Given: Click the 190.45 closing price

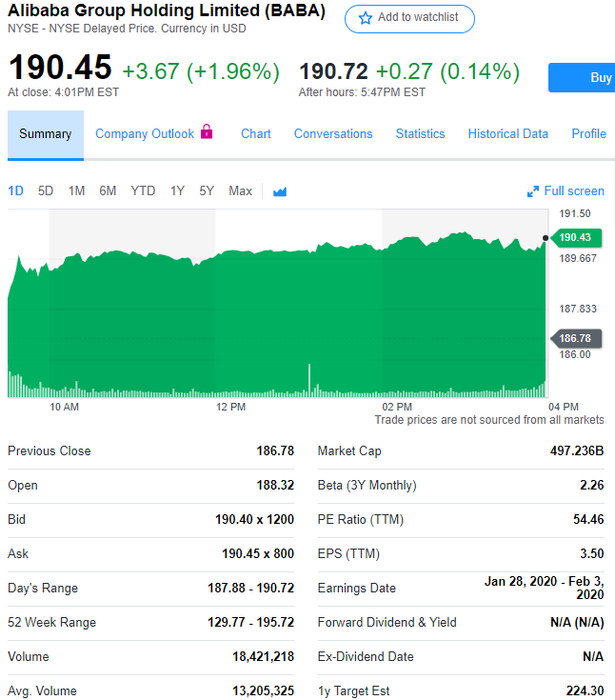Looking at the screenshot, I should (60, 68).
